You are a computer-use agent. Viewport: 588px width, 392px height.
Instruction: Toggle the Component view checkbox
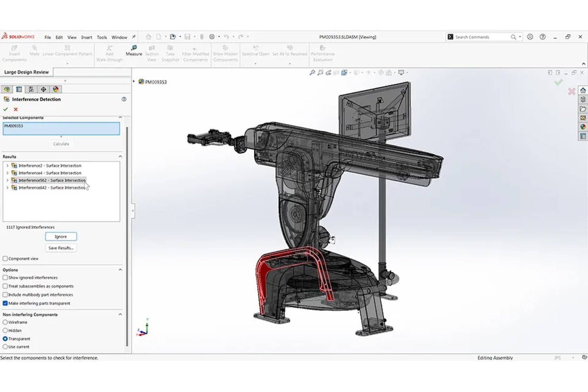5,259
